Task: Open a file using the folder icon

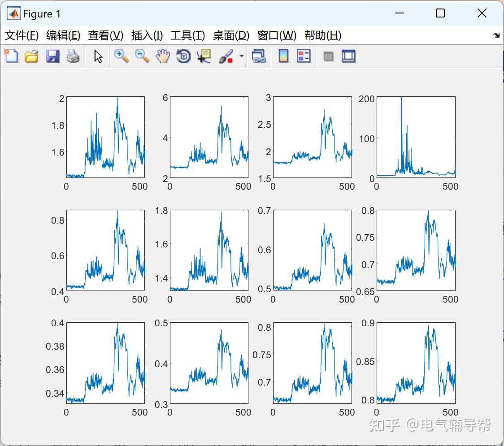Action: pos(31,56)
